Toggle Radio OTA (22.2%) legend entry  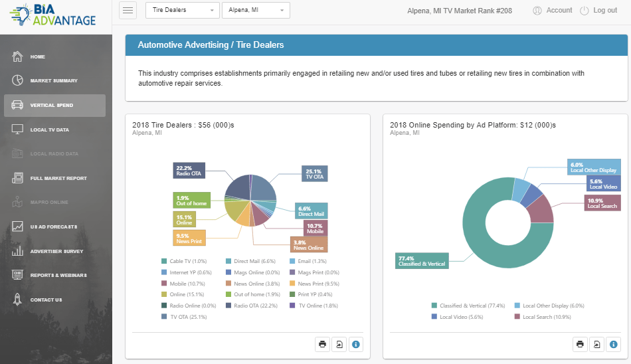[252, 306]
